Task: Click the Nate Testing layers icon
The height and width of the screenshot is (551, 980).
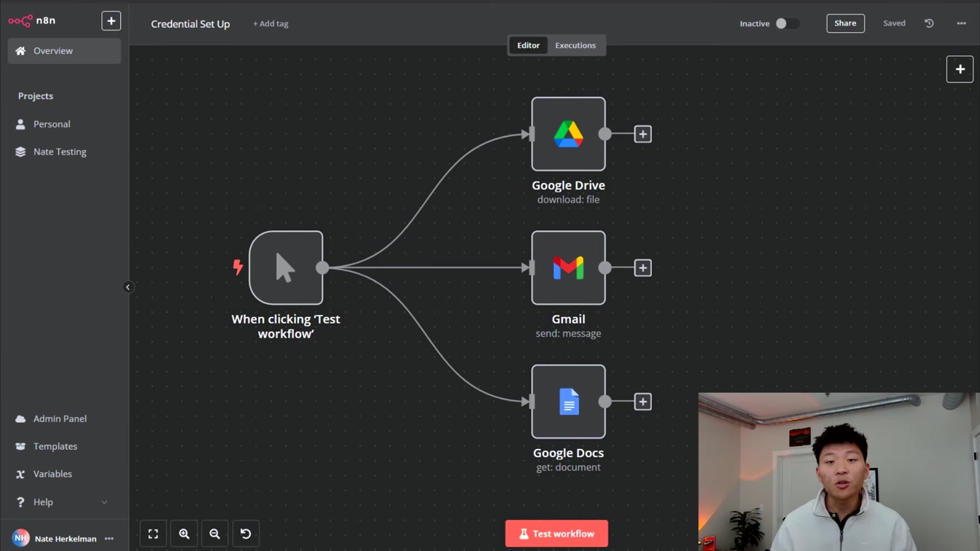Action: 20,152
